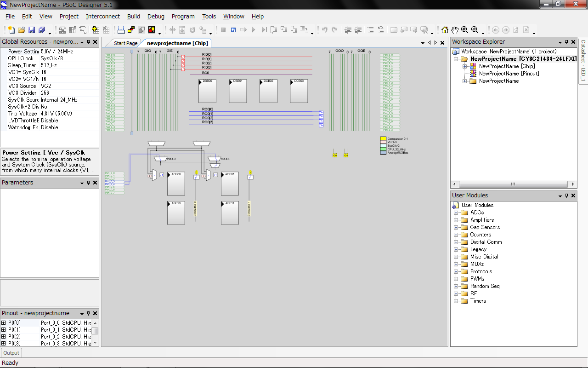Toggle auto-hide pin on Global Resources panel
The width and height of the screenshot is (588, 368).
(x=89, y=42)
